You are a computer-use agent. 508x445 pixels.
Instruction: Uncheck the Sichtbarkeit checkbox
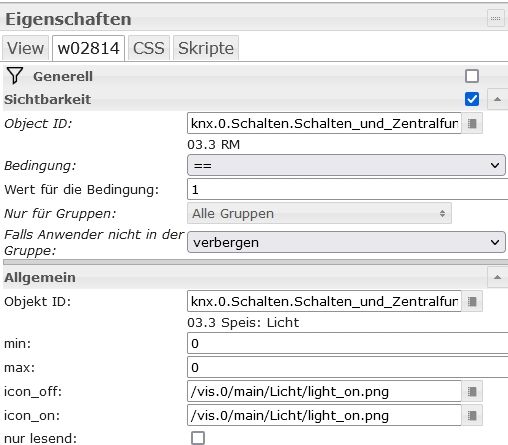pos(472,99)
